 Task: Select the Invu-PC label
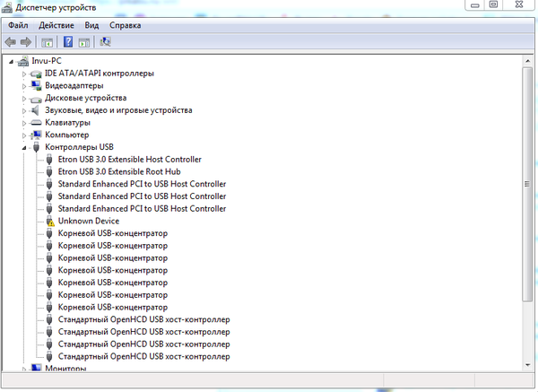click(47, 61)
